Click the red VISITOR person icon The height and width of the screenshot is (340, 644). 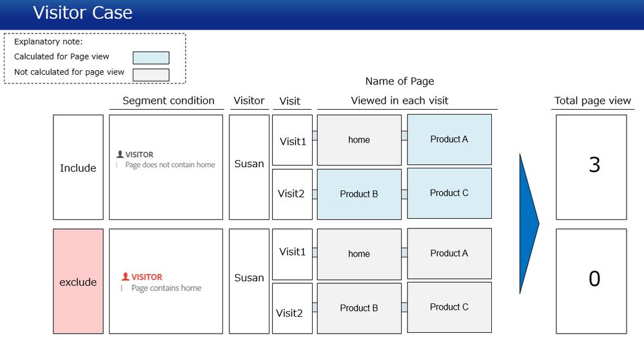(x=125, y=277)
